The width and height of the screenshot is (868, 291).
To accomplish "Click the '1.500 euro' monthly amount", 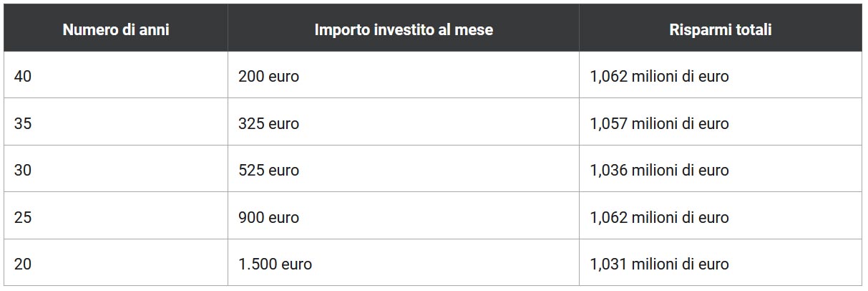I will point(275,264).
